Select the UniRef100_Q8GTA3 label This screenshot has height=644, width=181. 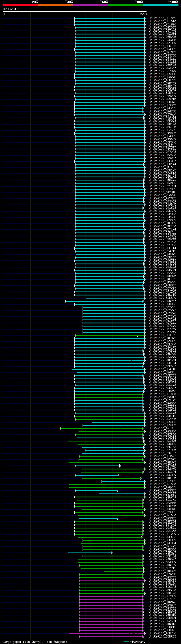point(162,46)
